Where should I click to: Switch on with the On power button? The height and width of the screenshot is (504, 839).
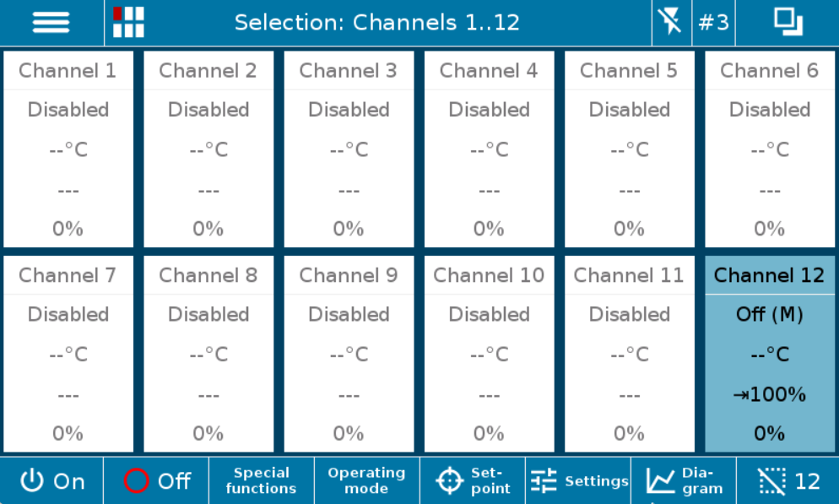click(x=51, y=480)
